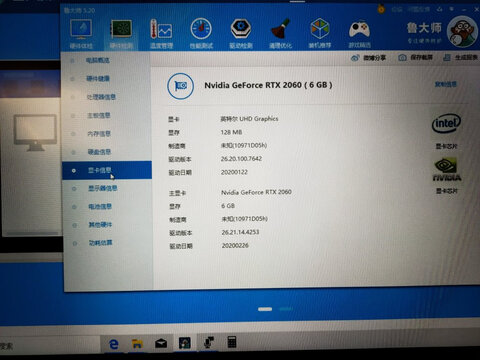
Task: Open Microsoft Edge from the taskbar
Action: pos(114,343)
